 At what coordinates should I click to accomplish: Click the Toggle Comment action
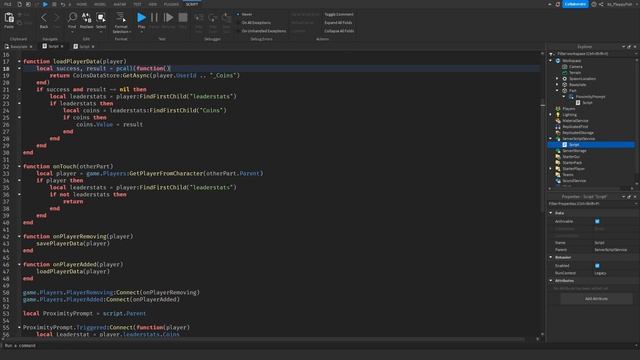click(x=339, y=14)
